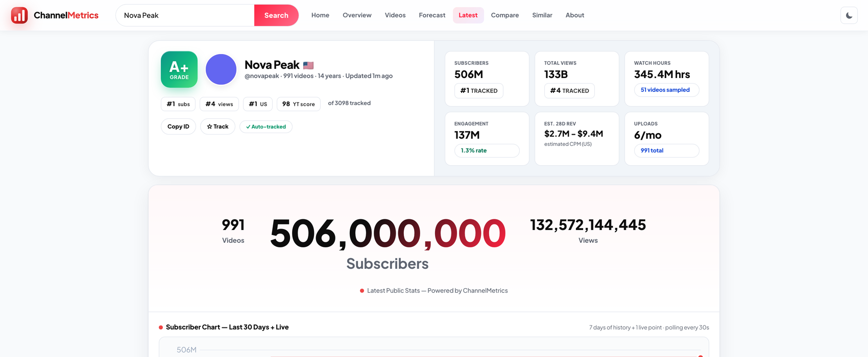Screen dimensions: 868x357
Task: Click the 1.3% rate engagement pill
Action: tap(487, 150)
